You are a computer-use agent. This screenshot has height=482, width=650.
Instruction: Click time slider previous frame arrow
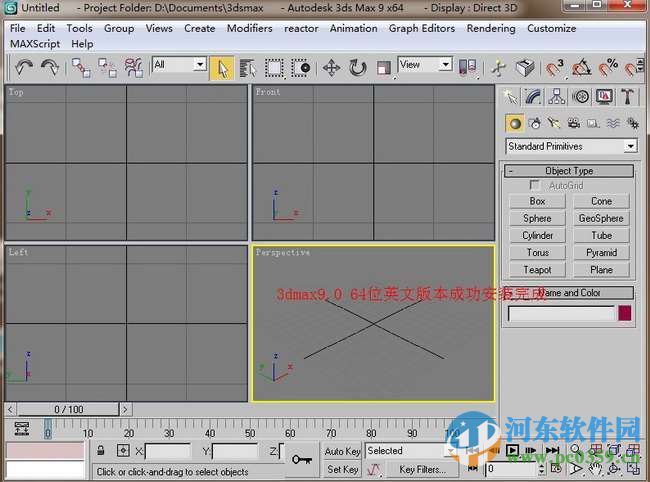[10, 409]
